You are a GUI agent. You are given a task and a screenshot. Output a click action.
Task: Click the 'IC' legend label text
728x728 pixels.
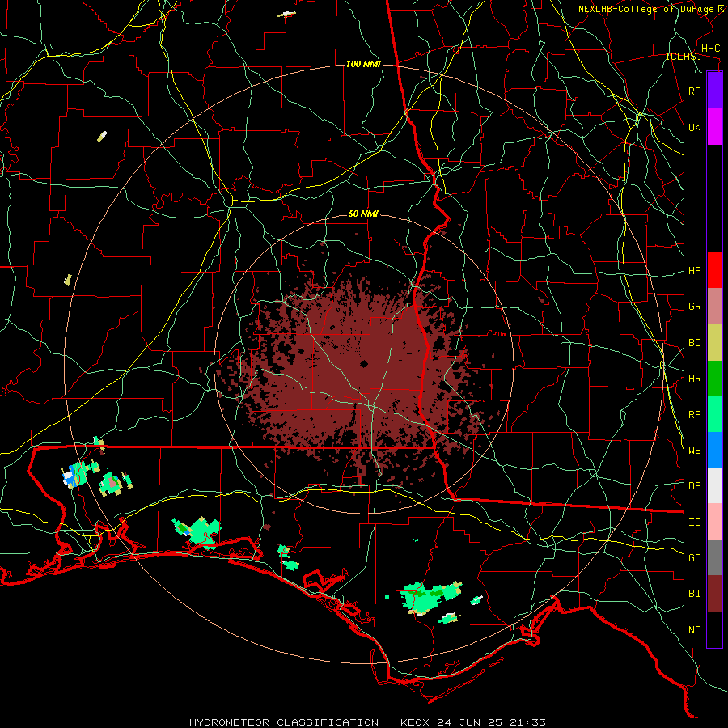tap(694, 523)
